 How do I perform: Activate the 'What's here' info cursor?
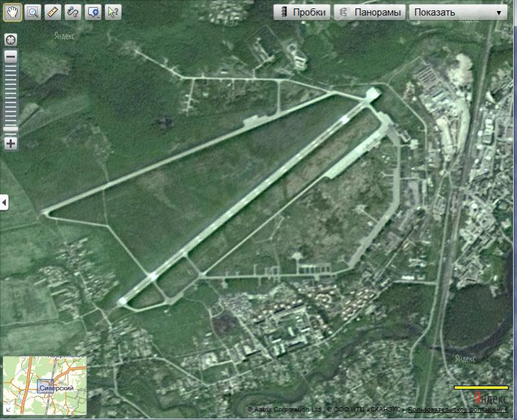pyautogui.click(x=113, y=12)
